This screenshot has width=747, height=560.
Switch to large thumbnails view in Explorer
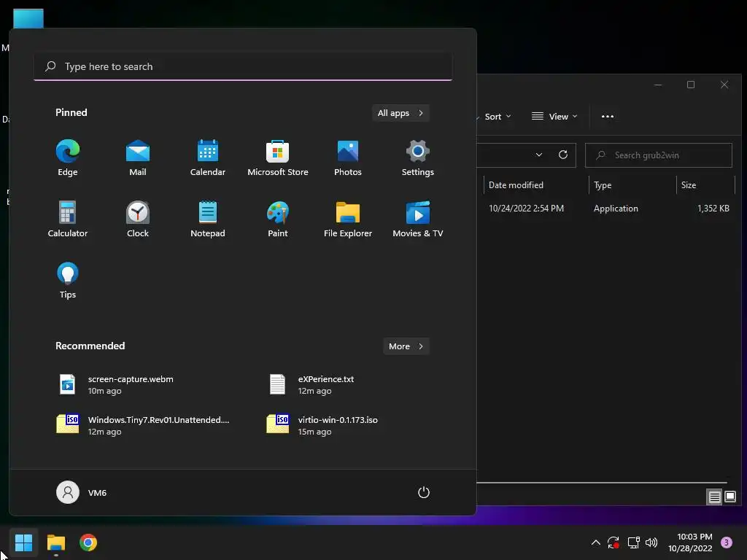pyautogui.click(x=729, y=497)
